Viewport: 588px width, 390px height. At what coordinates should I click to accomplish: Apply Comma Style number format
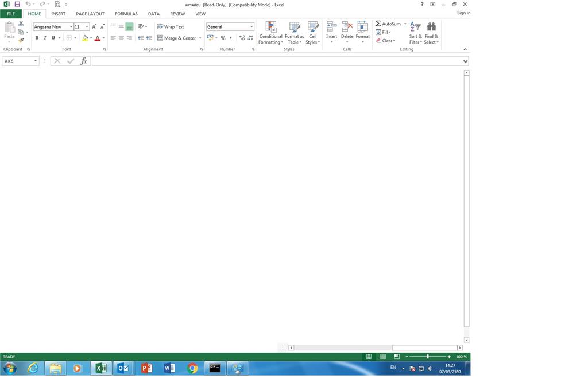(231, 38)
